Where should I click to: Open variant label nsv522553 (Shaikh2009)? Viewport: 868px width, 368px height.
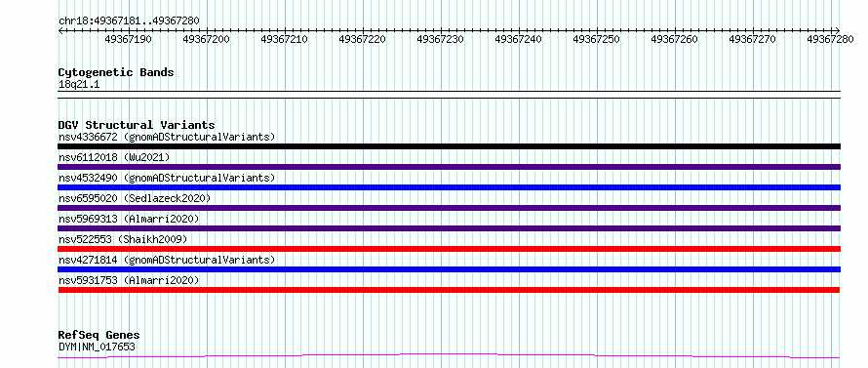(x=123, y=239)
